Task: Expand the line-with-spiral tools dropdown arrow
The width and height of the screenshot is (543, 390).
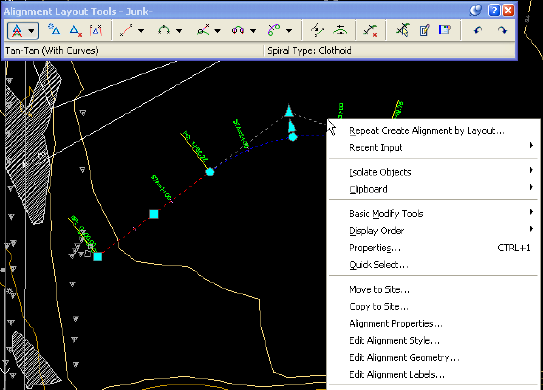Action: click(x=217, y=31)
